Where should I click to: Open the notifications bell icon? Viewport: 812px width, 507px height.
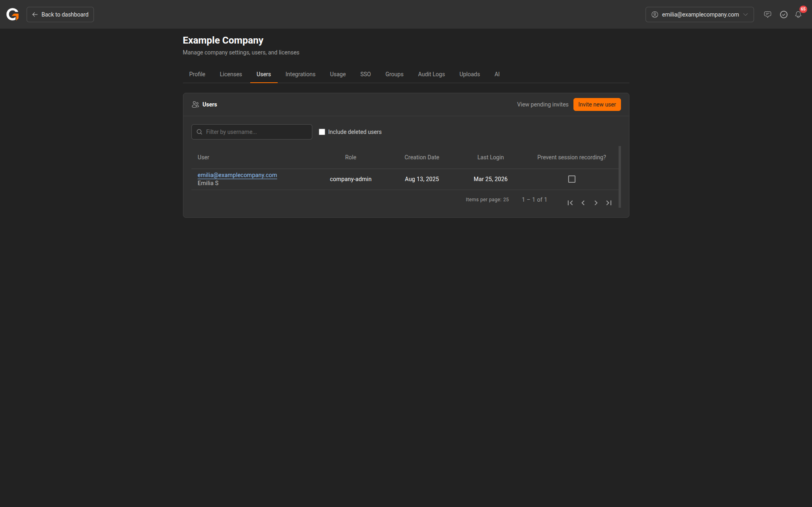[798, 15]
